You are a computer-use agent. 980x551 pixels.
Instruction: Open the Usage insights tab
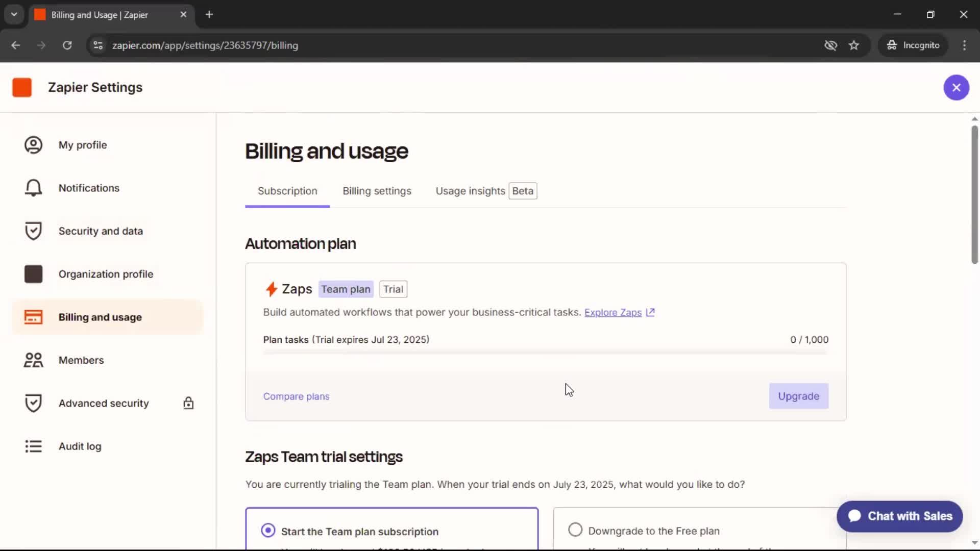(x=470, y=191)
